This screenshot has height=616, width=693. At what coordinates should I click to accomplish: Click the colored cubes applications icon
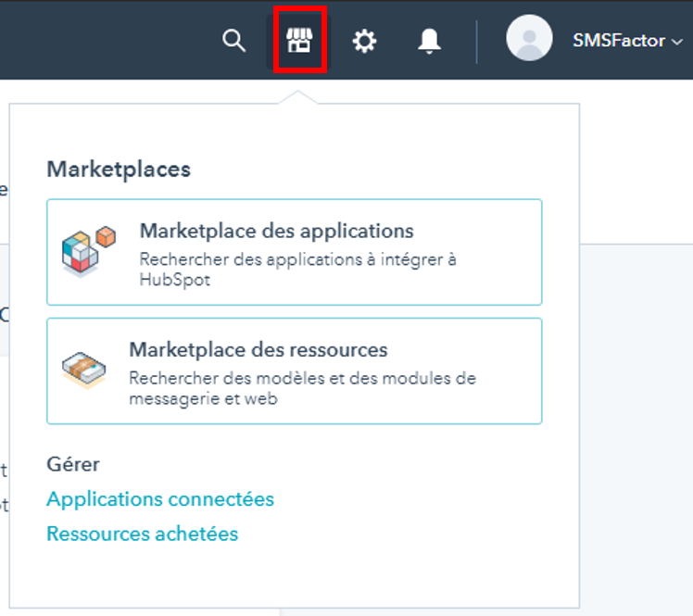(89, 250)
